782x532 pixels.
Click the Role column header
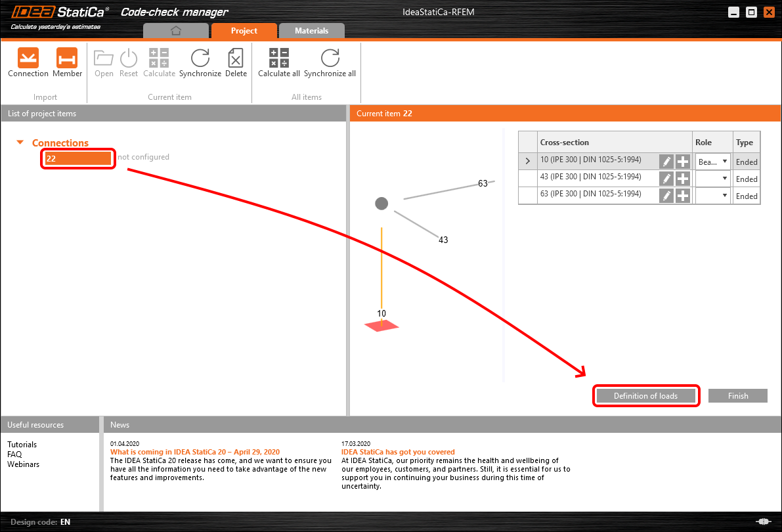(x=712, y=143)
